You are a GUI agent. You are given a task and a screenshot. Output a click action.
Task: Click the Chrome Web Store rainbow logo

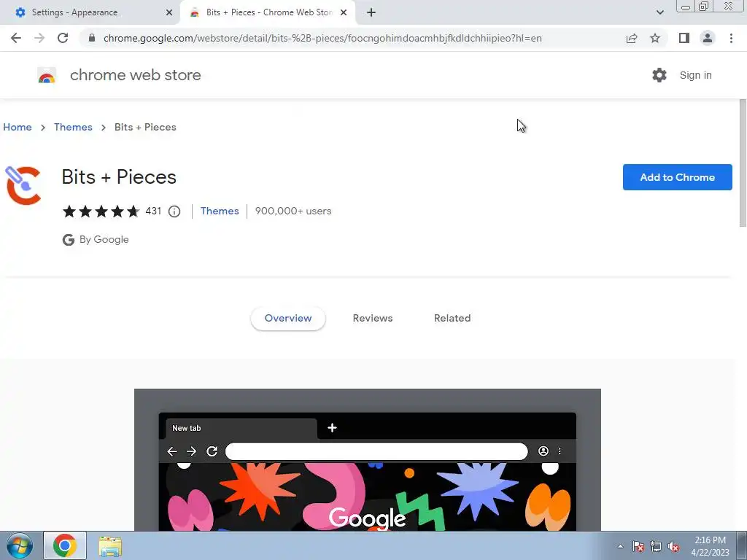pos(47,75)
